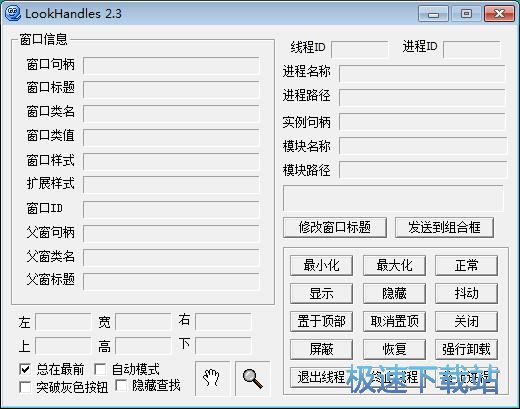The height and width of the screenshot is (409, 520).
Task: Click the 抖动 button
Action: tap(466, 294)
